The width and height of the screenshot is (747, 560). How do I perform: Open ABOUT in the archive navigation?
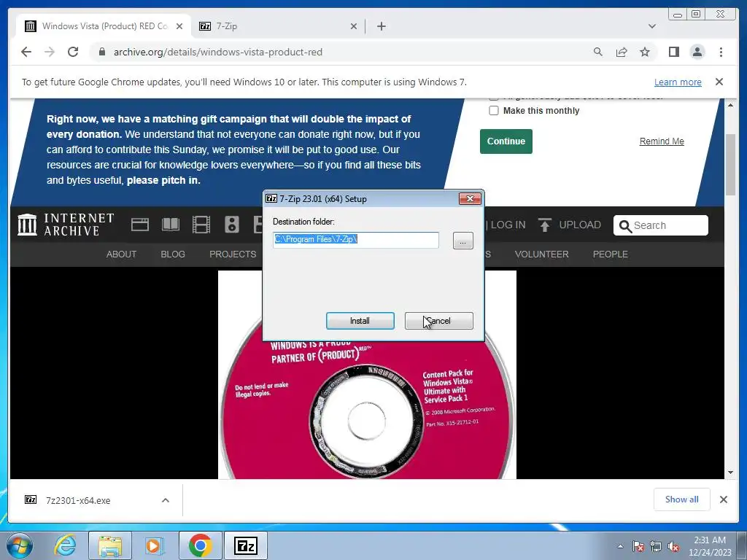pos(121,254)
